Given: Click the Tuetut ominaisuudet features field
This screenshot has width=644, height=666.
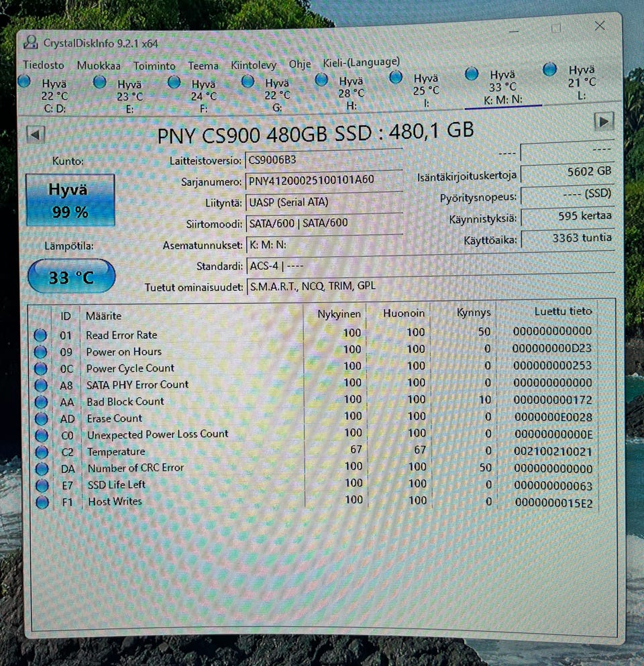Looking at the screenshot, I should point(430,286).
